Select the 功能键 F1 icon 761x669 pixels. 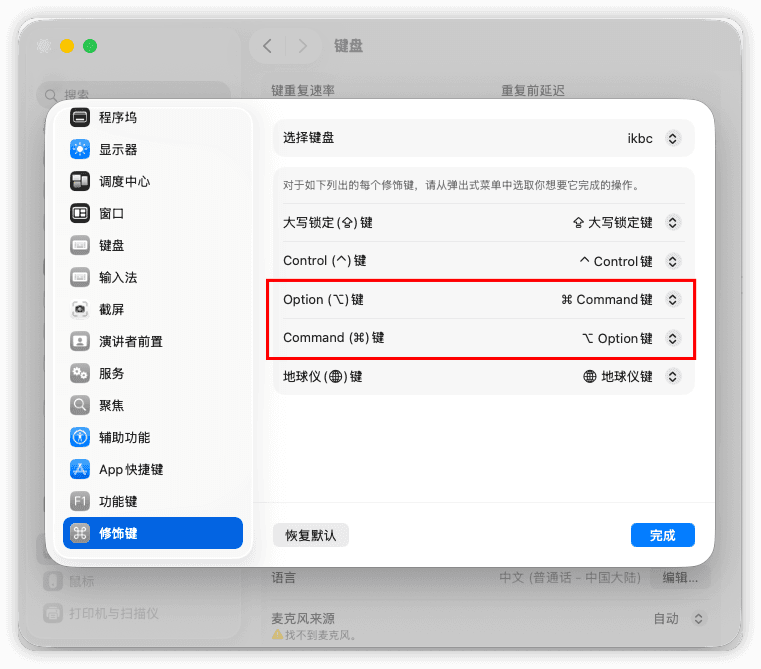coord(80,501)
